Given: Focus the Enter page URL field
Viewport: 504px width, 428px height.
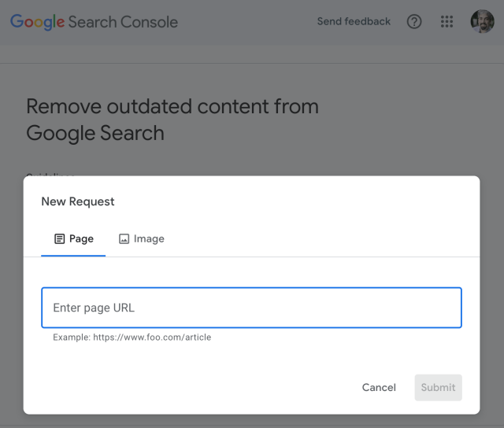Looking at the screenshot, I should tap(251, 308).
